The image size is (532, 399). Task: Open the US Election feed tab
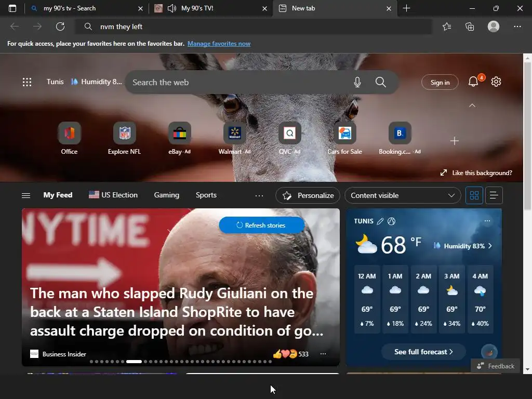pyautogui.click(x=113, y=195)
